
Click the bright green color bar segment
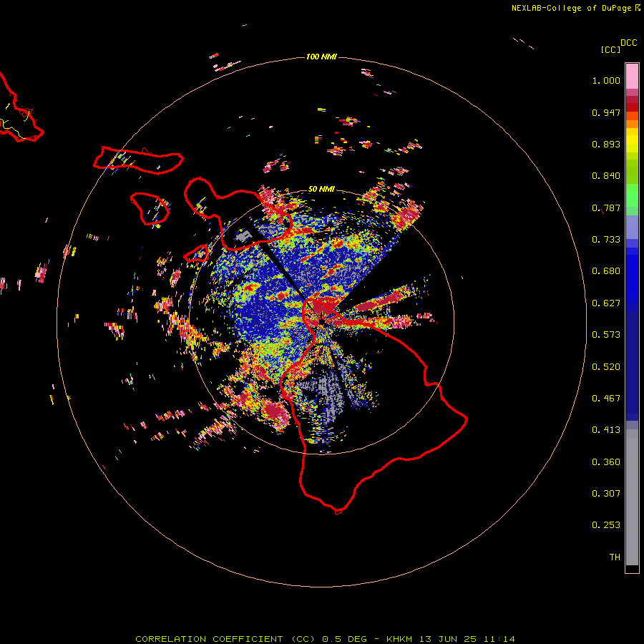632,195
